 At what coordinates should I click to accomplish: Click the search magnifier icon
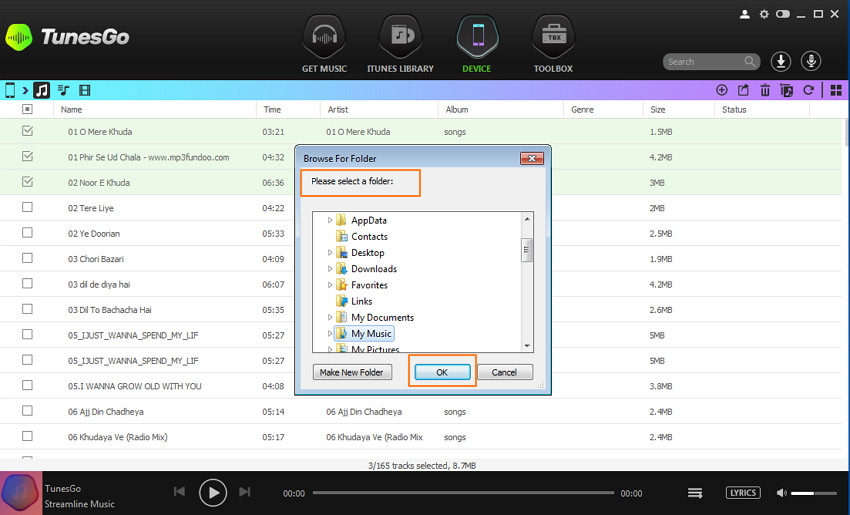coord(750,61)
